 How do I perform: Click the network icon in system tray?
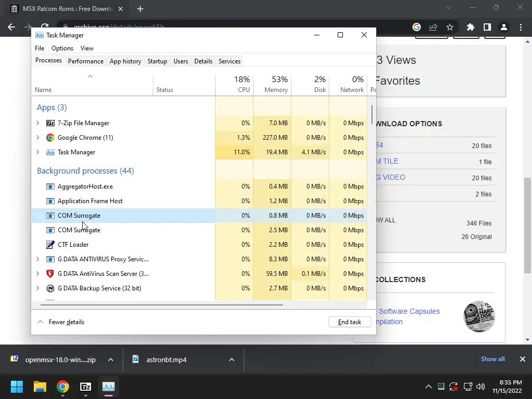click(468, 387)
